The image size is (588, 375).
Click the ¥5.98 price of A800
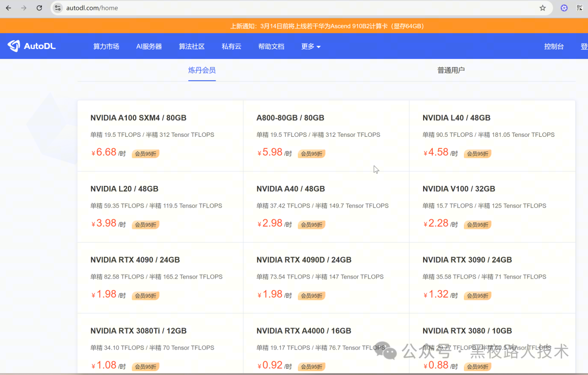coord(270,153)
